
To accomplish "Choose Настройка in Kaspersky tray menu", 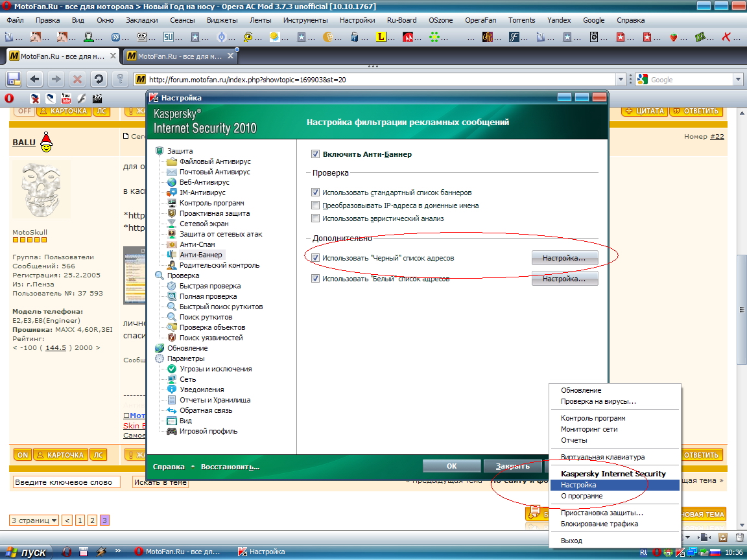I will 615,485.
